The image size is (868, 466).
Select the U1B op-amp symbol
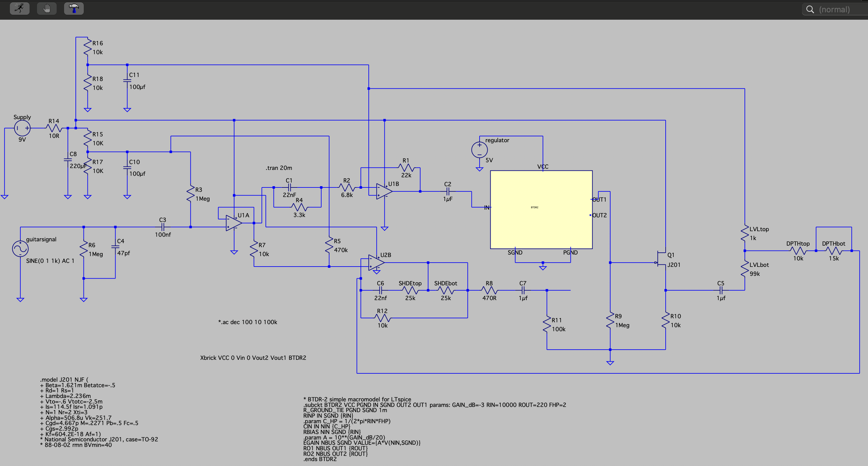[384, 191]
